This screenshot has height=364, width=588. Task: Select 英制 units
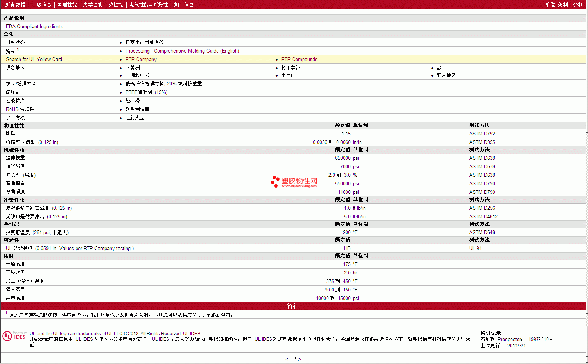[x=562, y=5]
